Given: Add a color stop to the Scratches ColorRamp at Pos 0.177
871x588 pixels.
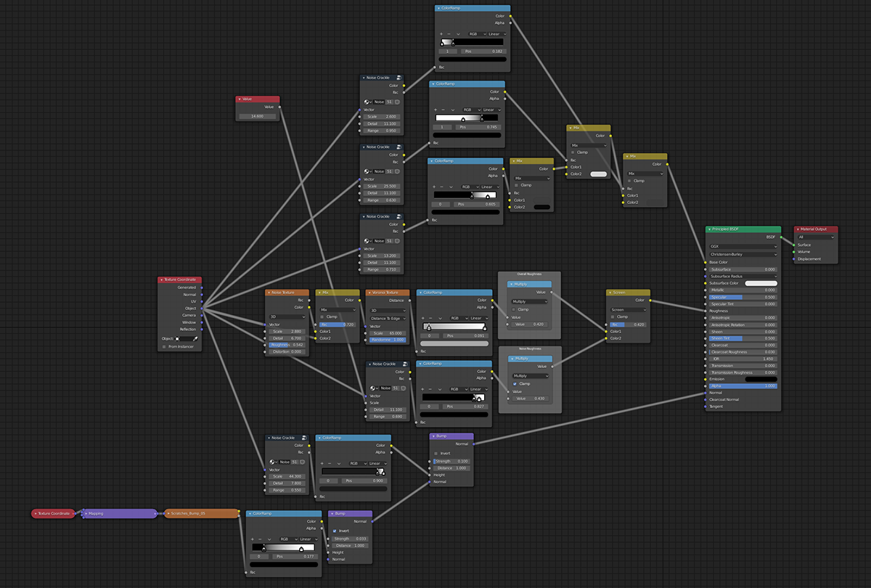Looking at the screenshot, I should pyautogui.click(x=252, y=539).
